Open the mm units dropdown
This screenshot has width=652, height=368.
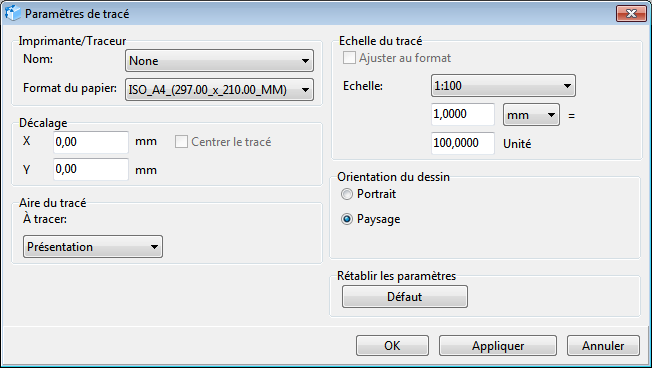point(531,115)
